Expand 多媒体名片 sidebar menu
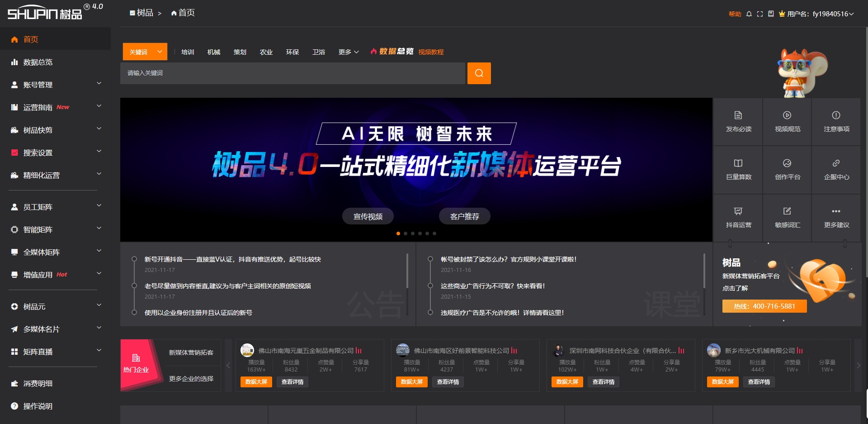This screenshot has width=868, height=424. point(99,328)
